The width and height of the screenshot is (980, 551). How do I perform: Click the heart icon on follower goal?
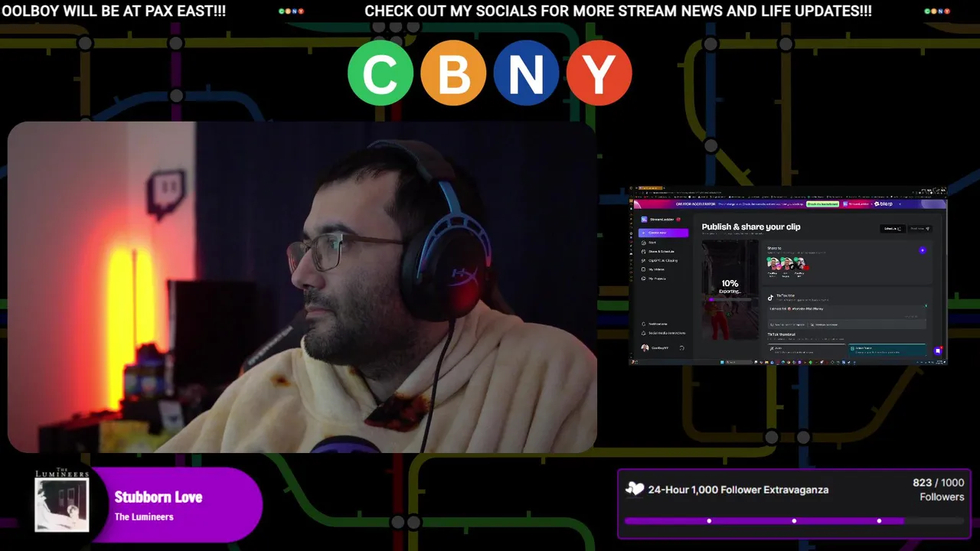click(634, 489)
